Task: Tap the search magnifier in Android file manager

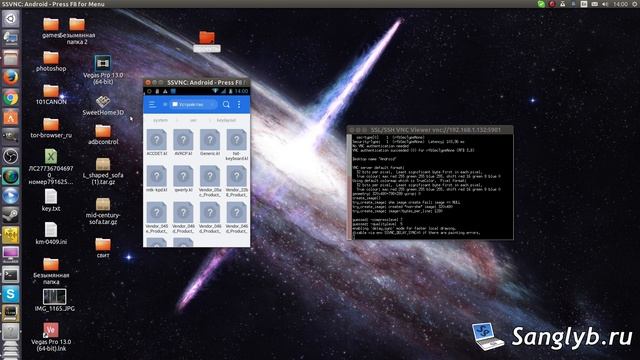Action: coord(226,104)
